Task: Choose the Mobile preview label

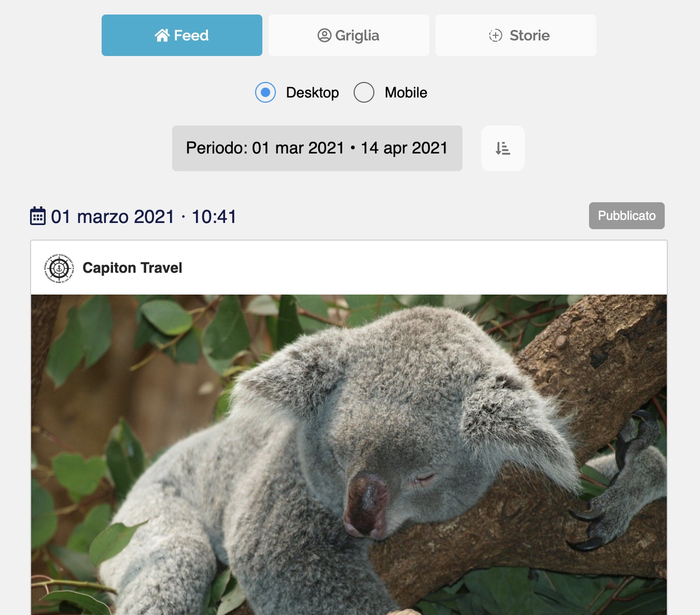Action: 406,92
